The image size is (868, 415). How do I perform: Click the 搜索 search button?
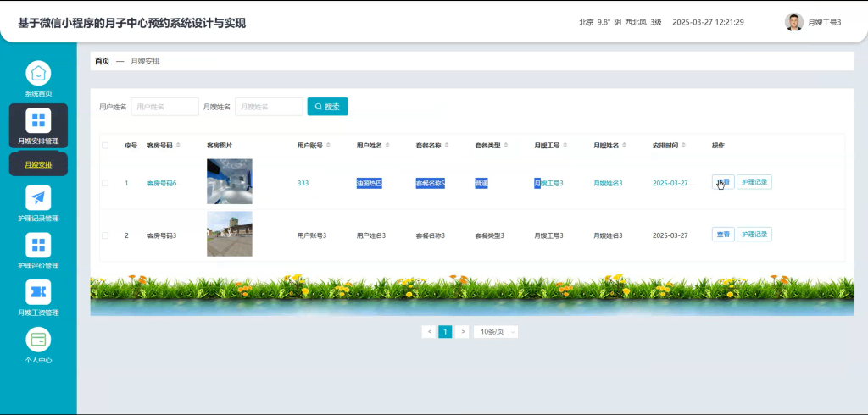[328, 106]
